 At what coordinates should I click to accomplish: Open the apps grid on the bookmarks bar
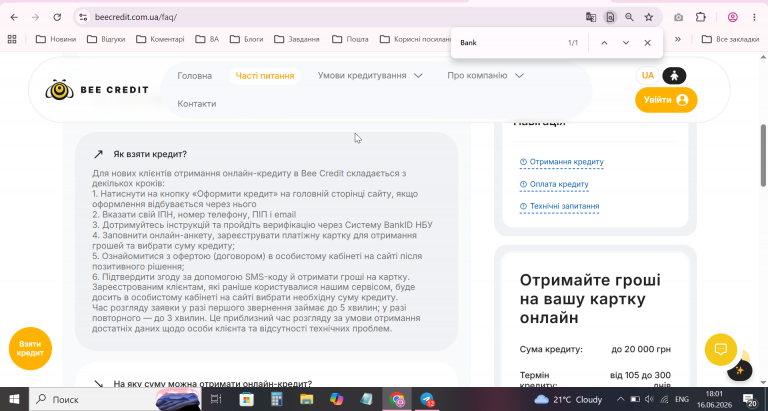[12, 39]
